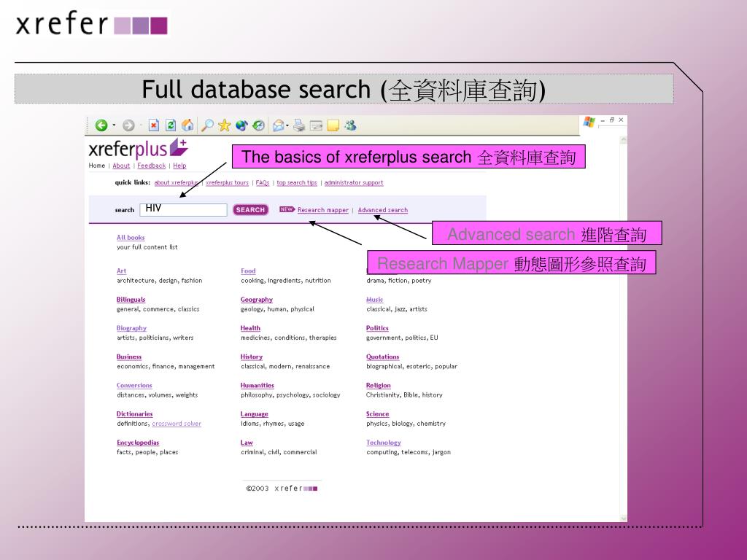The image size is (747, 560).
Task: Open the Biography subject category
Action: point(131,328)
